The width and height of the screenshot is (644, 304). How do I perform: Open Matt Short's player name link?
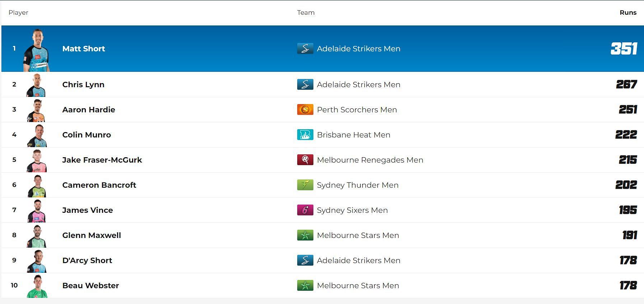(84, 48)
